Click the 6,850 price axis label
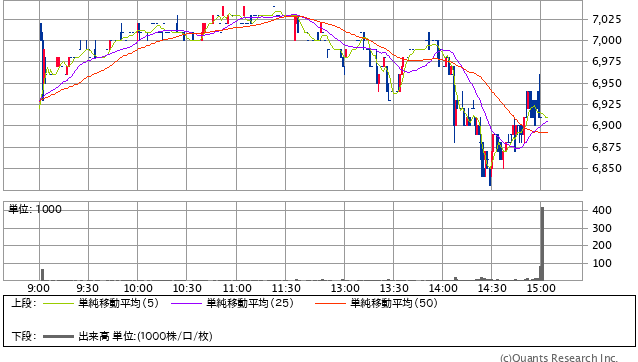 click(607, 168)
